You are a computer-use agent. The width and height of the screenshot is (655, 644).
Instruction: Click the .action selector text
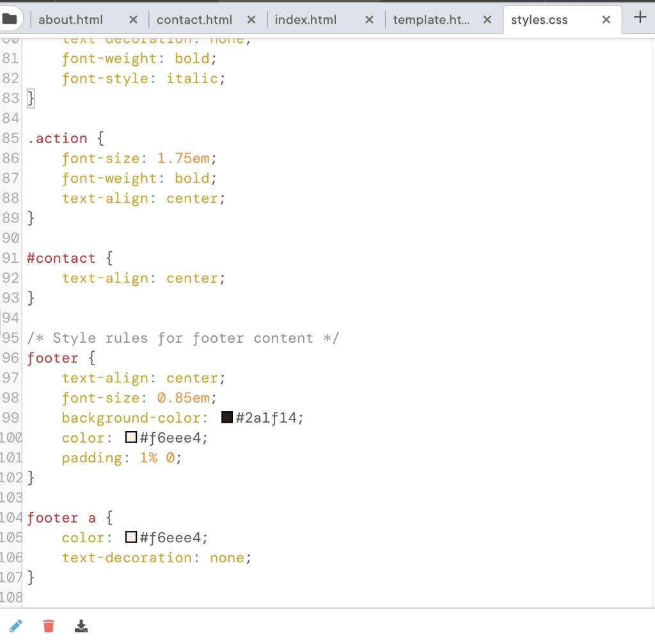(x=57, y=138)
